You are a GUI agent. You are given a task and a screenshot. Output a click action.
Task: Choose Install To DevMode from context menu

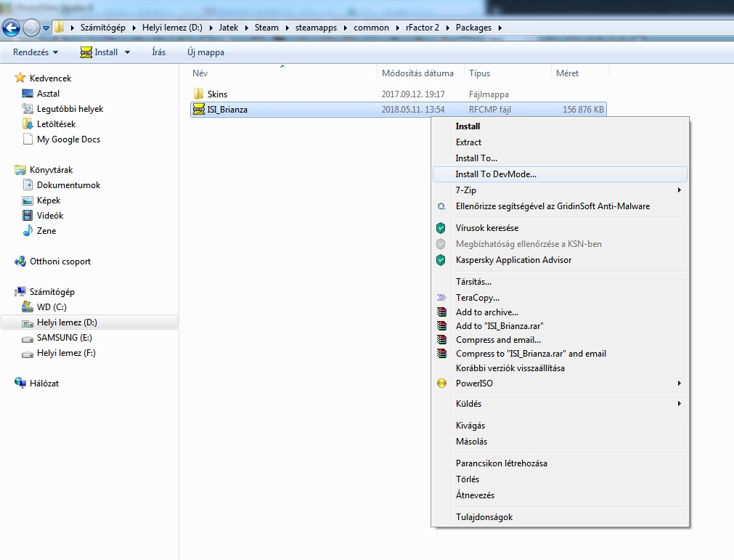coord(496,174)
